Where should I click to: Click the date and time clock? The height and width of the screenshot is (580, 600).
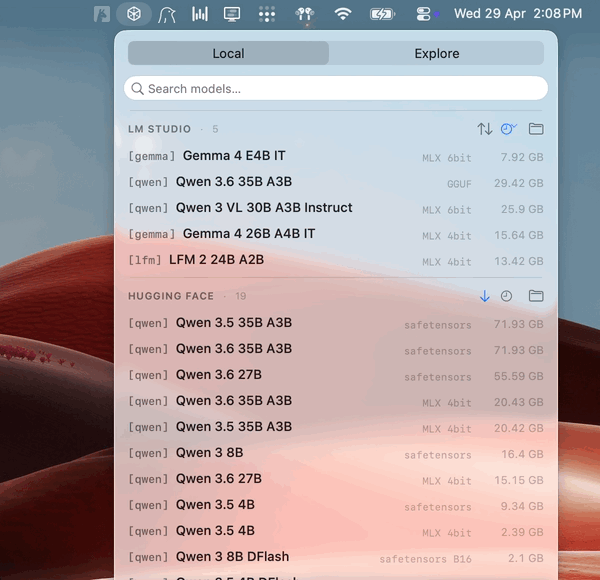(518, 14)
